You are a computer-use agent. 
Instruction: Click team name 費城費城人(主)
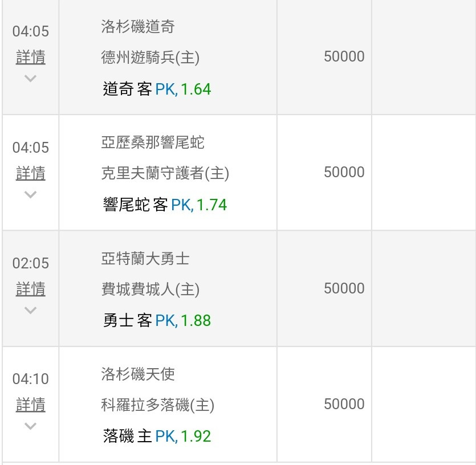coord(150,289)
